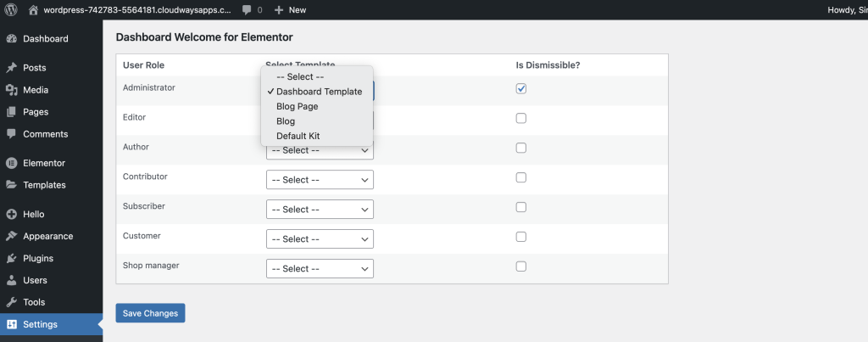Choose Blog Page from dropdown list
Image resolution: width=868 pixels, height=342 pixels.
point(297,106)
